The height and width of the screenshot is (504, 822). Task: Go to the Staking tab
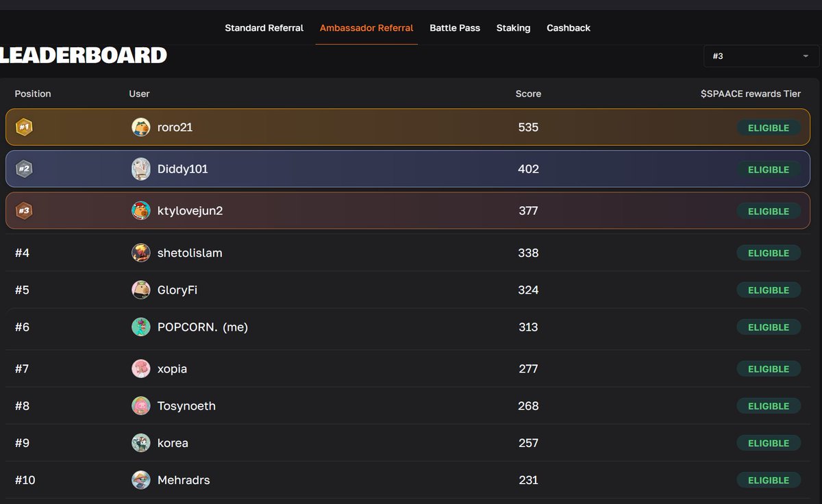point(513,27)
